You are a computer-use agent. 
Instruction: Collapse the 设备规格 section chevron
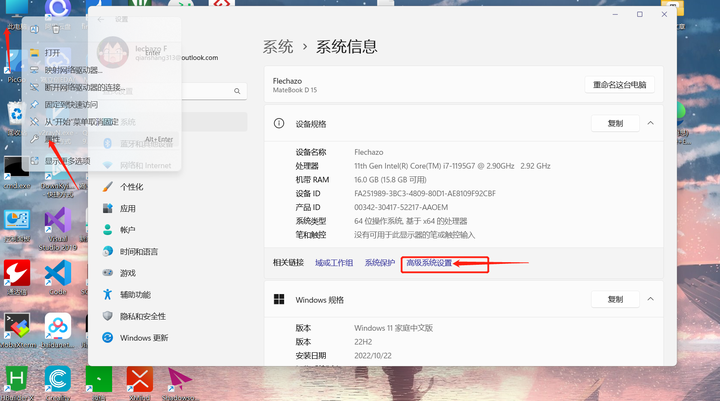pyautogui.click(x=650, y=123)
